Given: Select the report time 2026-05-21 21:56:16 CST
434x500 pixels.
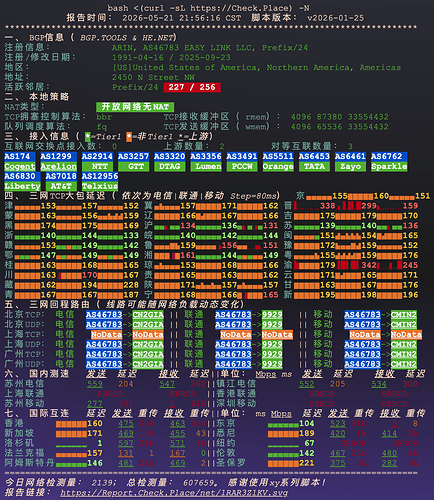Looking at the screenshot, I should tap(181, 18).
